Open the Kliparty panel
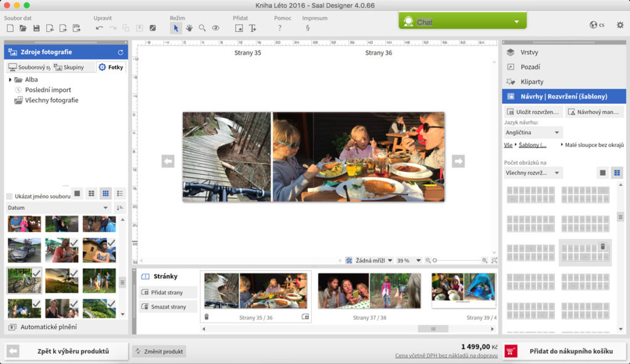The width and height of the screenshot is (630, 364). [532, 82]
